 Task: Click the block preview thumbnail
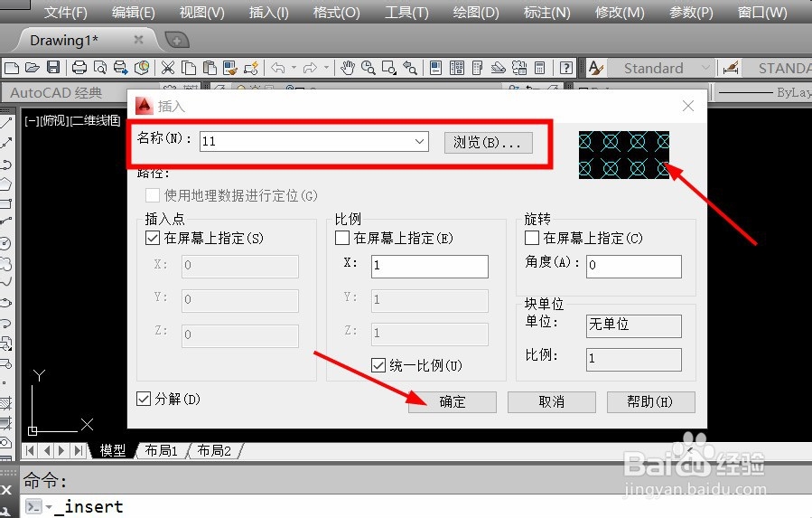tap(623, 155)
